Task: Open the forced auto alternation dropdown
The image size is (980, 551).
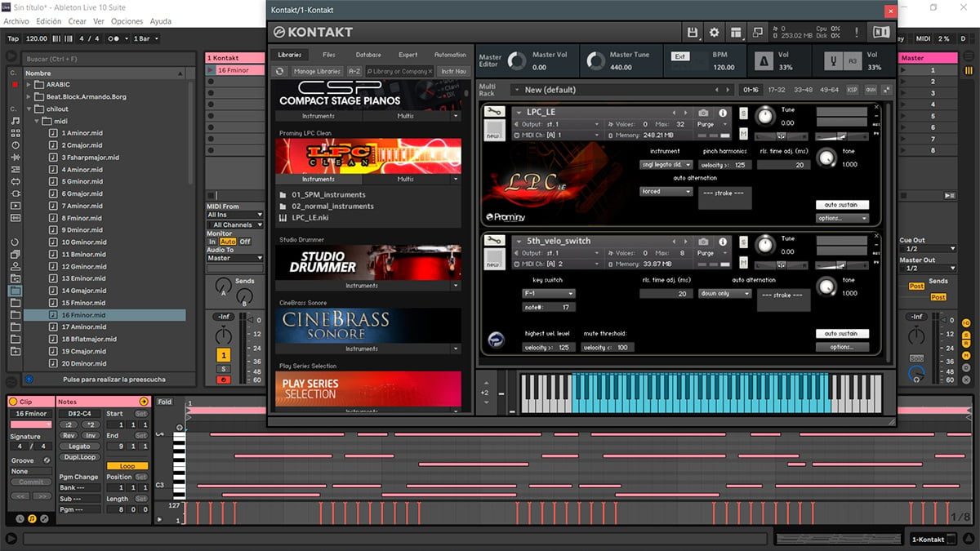Action: (x=666, y=192)
